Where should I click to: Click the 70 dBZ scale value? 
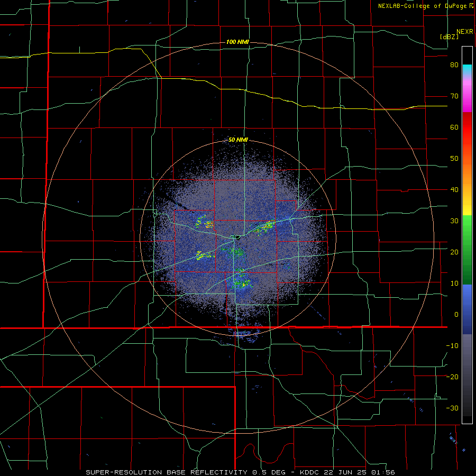click(x=454, y=96)
